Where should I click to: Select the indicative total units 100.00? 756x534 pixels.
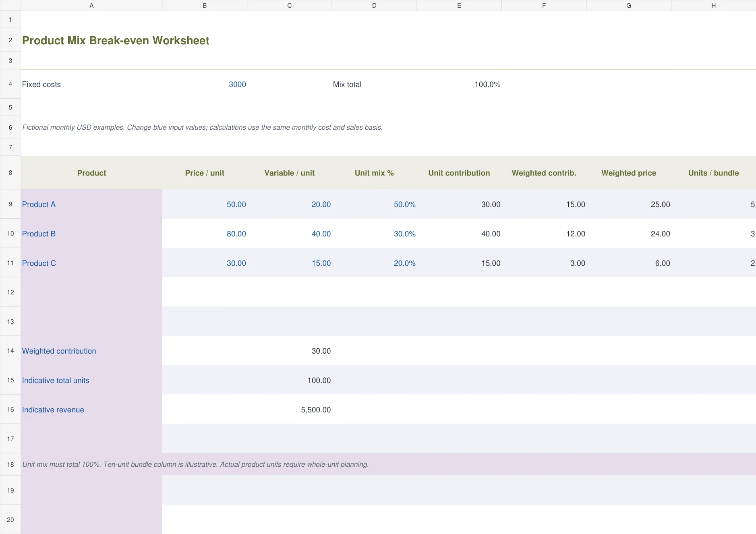[290, 380]
